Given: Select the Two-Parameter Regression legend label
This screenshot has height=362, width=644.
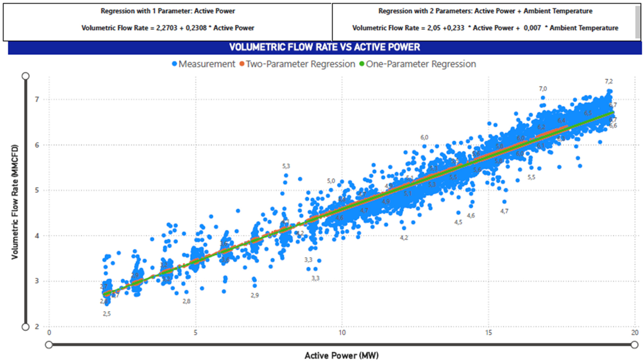Looking at the screenshot, I should pyautogui.click(x=300, y=64).
